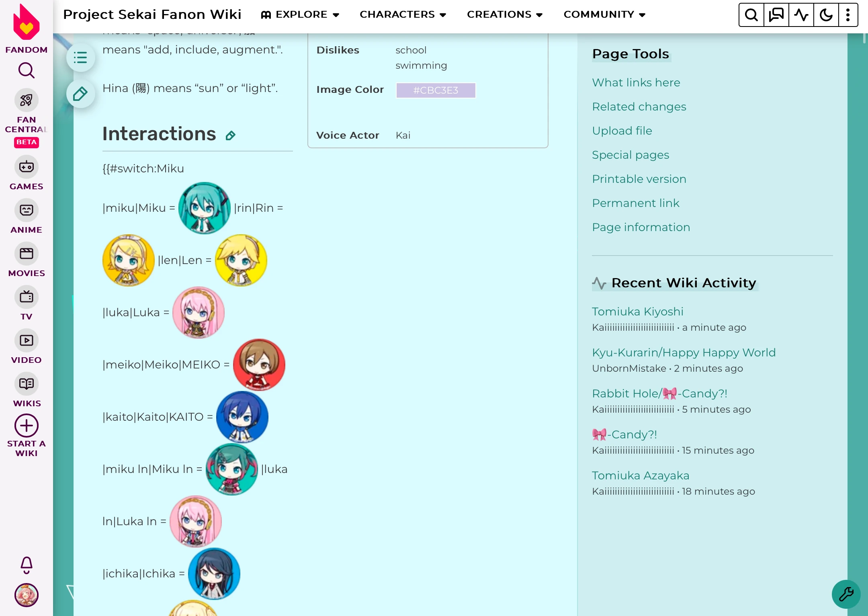Click the edit icon beside Interactions heading
Screen dimensions: 868x616
(230, 135)
